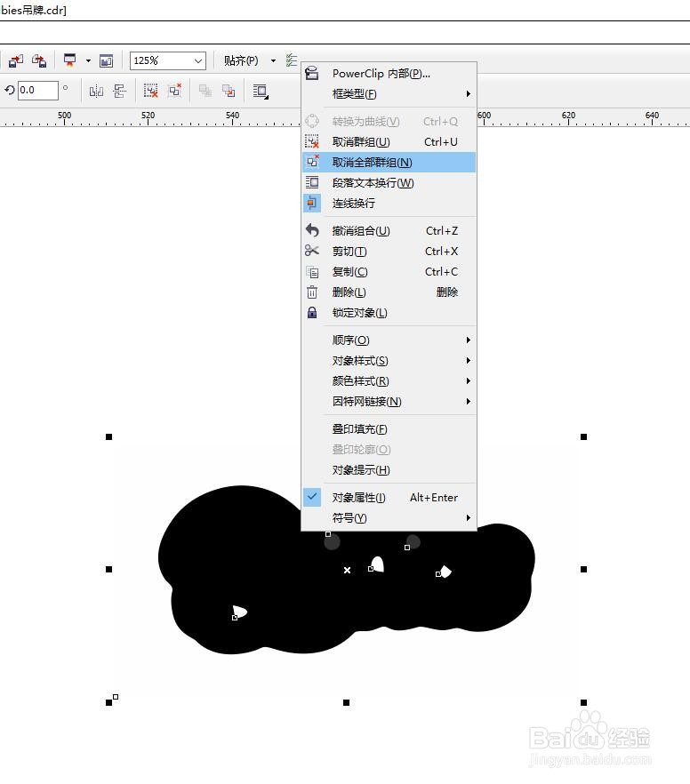
Task: Click the application launcher icon
Action: click(69, 60)
